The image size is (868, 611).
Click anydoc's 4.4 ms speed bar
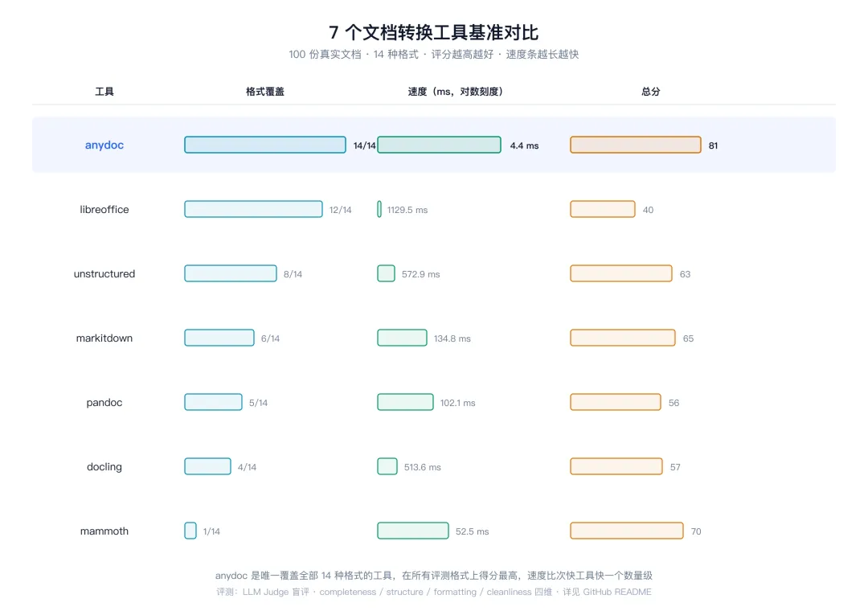(x=439, y=145)
